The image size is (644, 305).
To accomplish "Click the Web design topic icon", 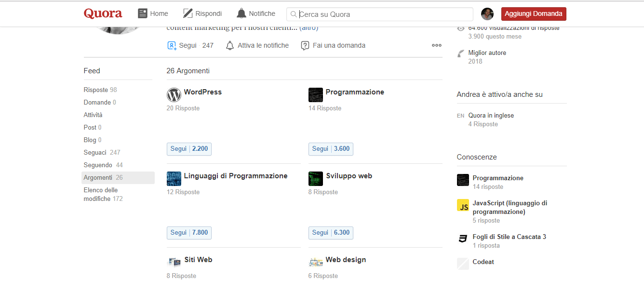I will click(x=316, y=262).
